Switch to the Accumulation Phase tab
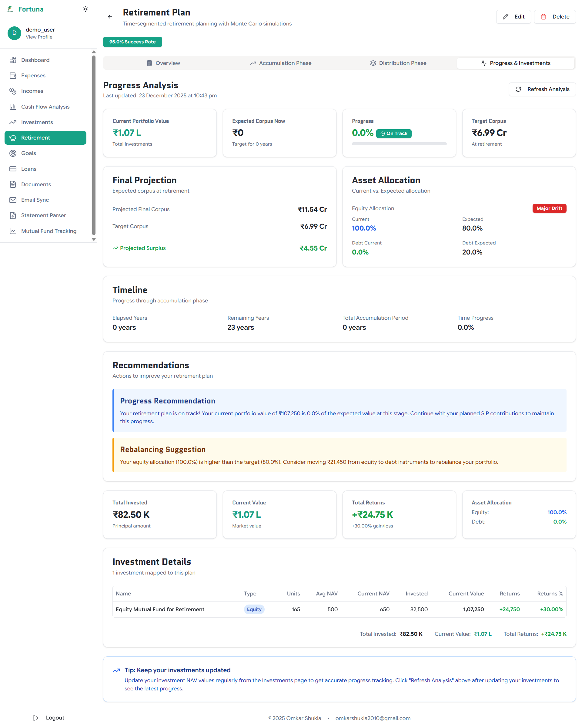This screenshot has height=728, width=582. click(x=281, y=63)
